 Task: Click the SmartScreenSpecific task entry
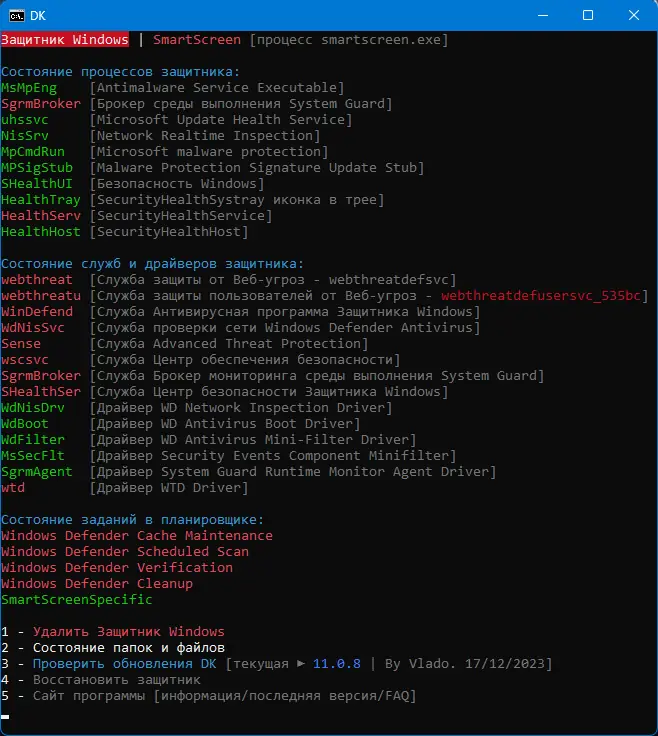[77, 599]
